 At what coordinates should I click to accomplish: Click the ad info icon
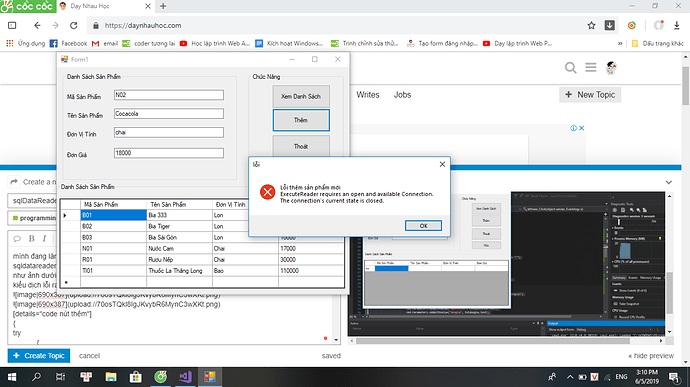click(573, 128)
